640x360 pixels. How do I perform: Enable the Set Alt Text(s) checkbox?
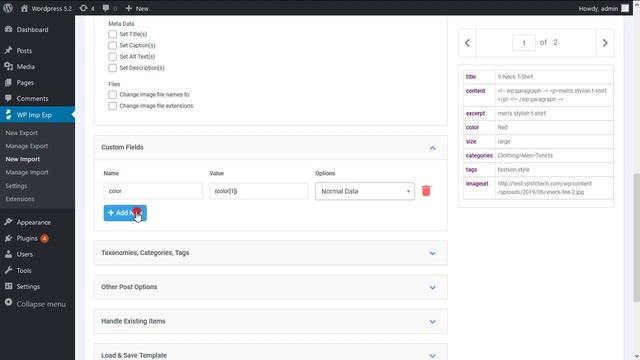pos(113,56)
